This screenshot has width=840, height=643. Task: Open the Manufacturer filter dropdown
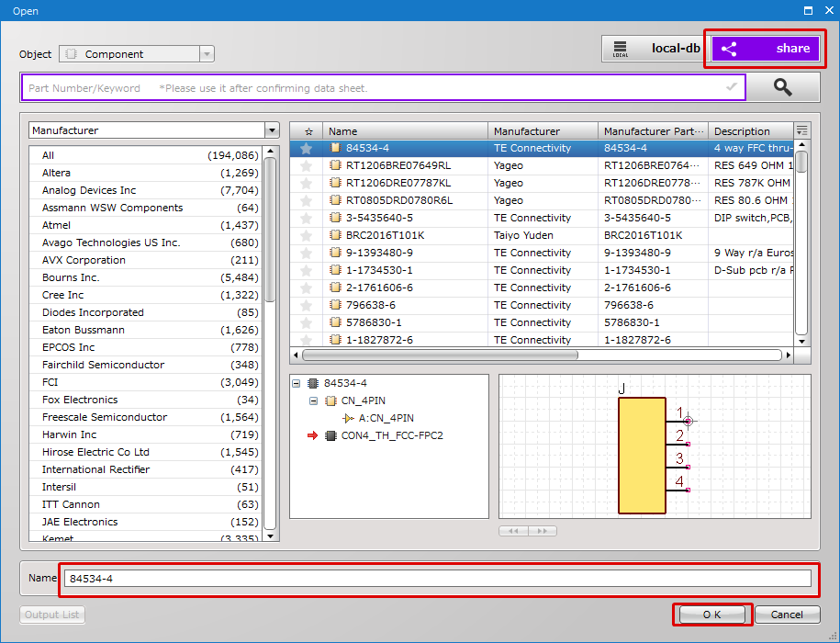(271, 130)
